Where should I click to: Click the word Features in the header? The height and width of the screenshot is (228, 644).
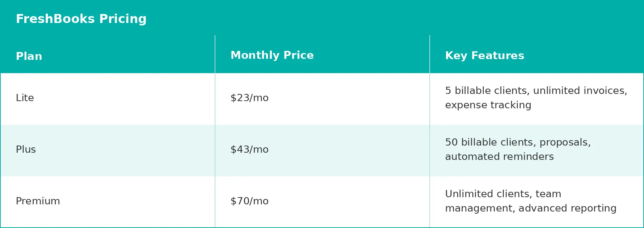click(498, 56)
